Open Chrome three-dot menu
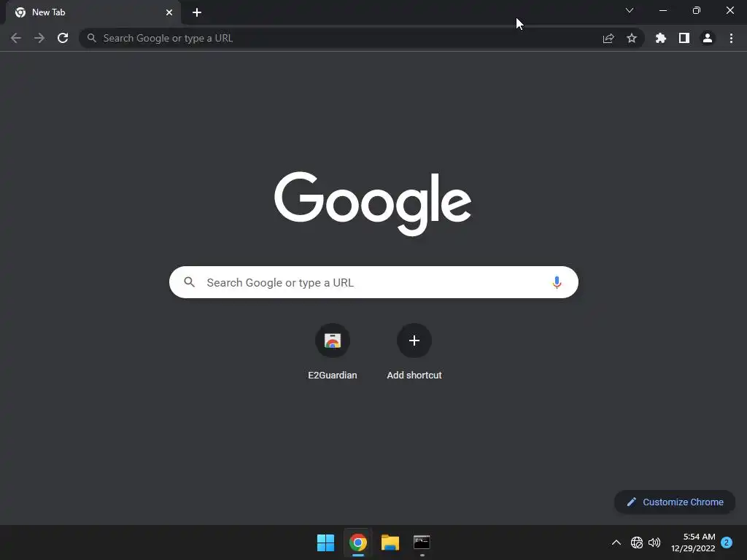This screenshot has height=560, width=747. pos(731,38)
